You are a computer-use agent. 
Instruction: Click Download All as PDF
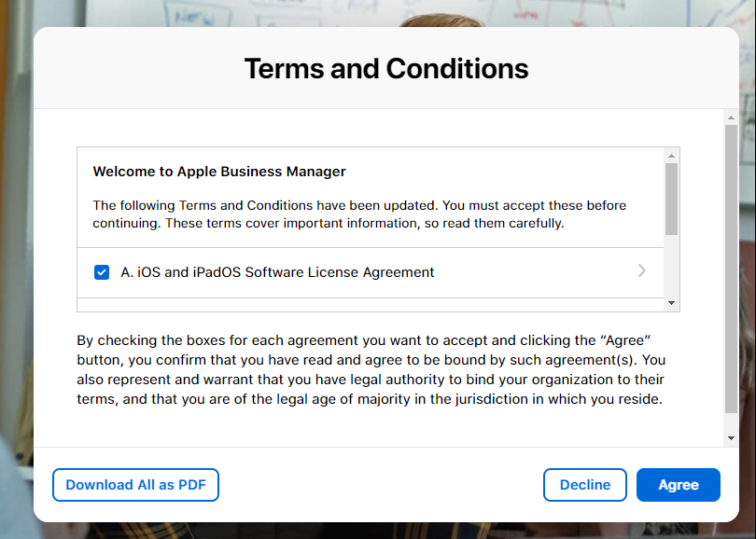coord(135,485)
